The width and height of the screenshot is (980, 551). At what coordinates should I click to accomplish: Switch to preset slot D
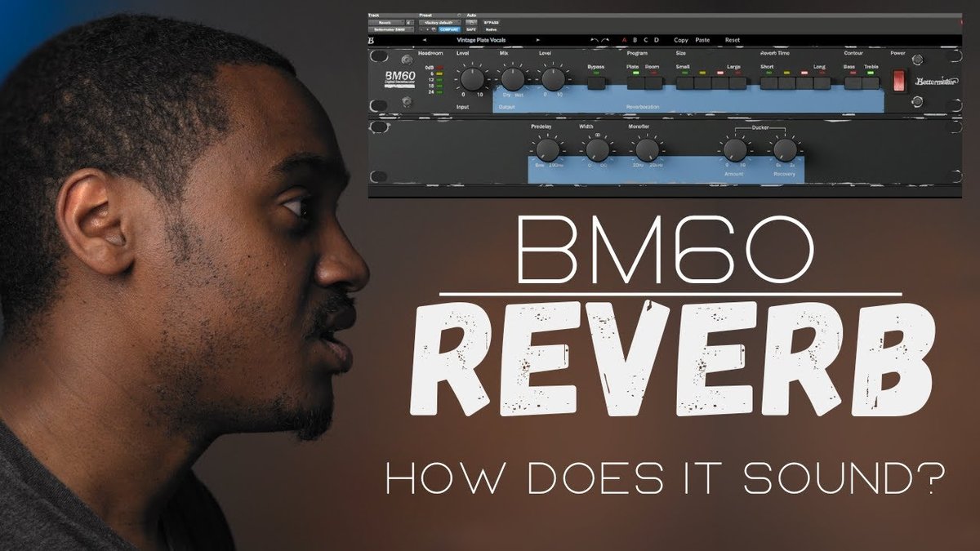pyautogui.click(x=657, y=40)
